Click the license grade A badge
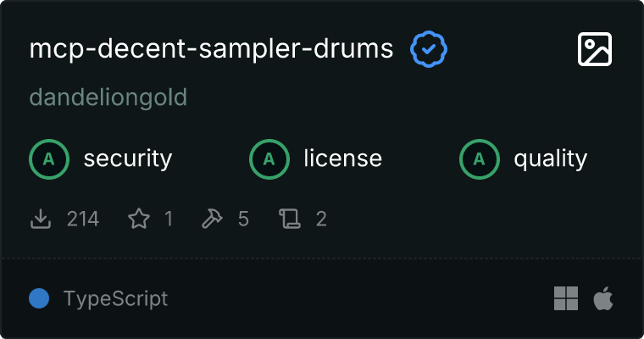This screenshot has height=339, width=644. coord(269,158)
